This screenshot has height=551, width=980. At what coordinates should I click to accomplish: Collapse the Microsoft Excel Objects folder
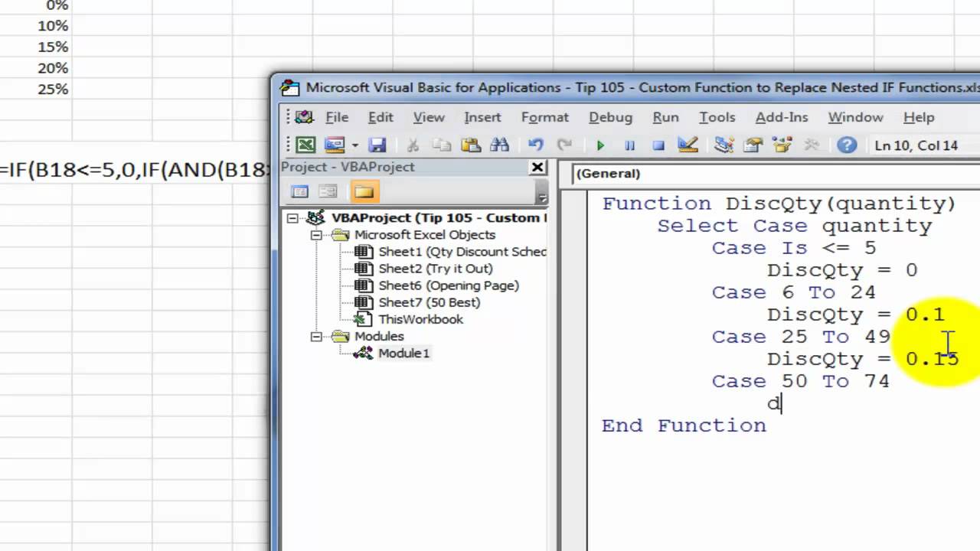coord(316,235)
